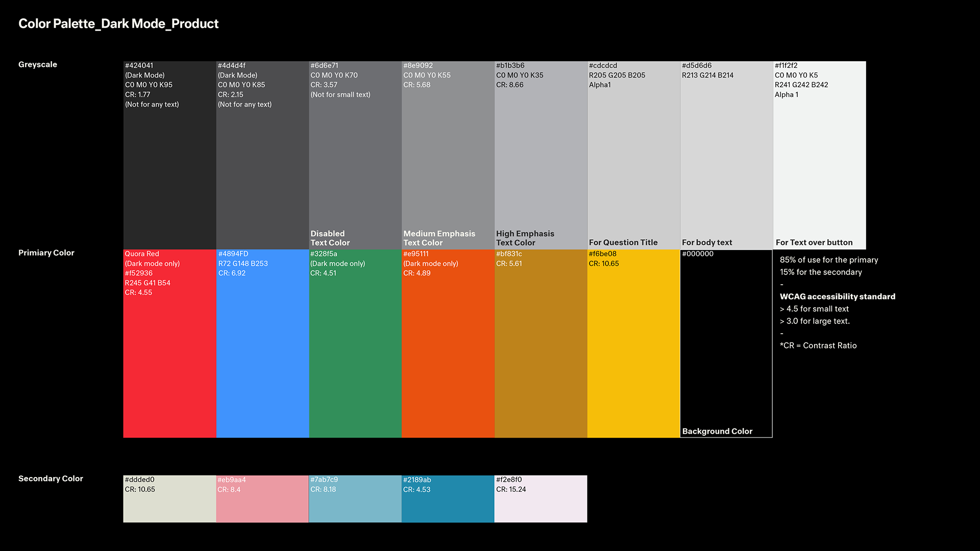Click the beige #ddded0 secondary swatch
This screenshot has height=551, width=980.
[x=169, y=505]
